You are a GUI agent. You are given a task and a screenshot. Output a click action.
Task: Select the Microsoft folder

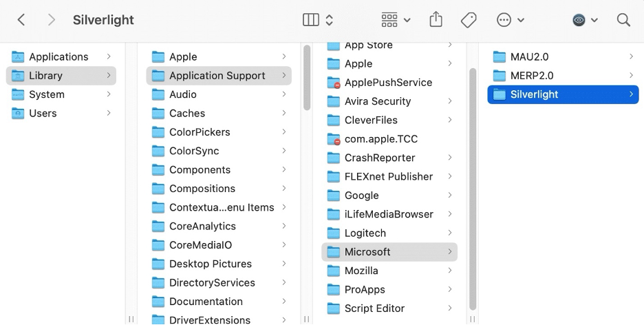(x=389, y=252)
